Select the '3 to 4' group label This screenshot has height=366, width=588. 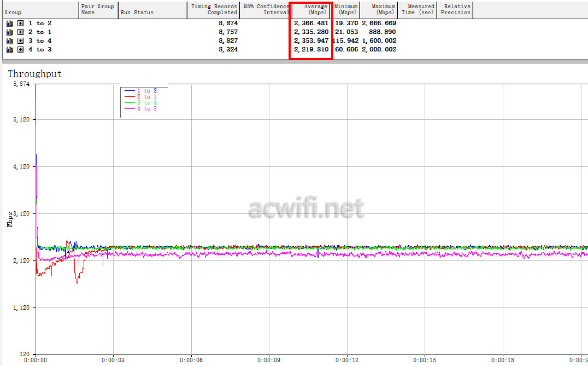point(40,40)
